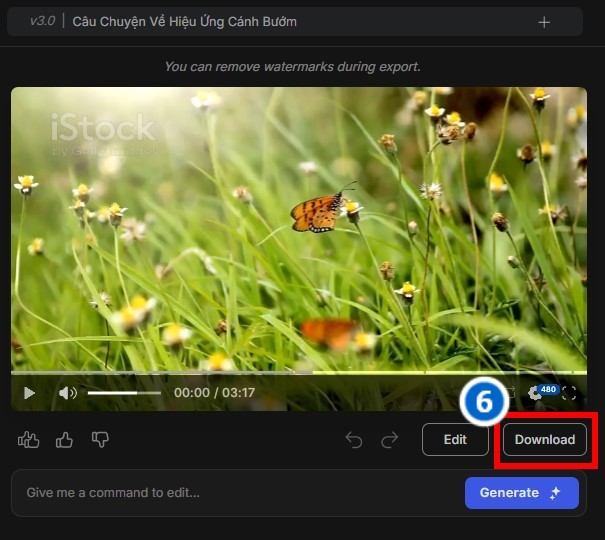
Task: Click the Generate button
Action: 522,493
